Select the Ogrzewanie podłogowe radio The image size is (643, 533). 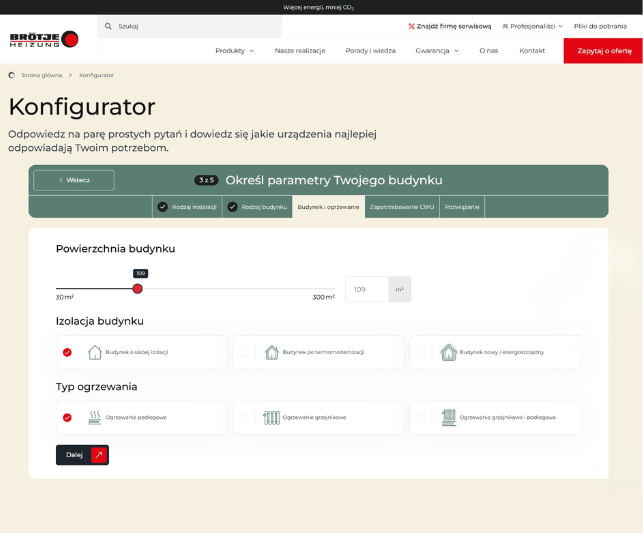(67, 417)
